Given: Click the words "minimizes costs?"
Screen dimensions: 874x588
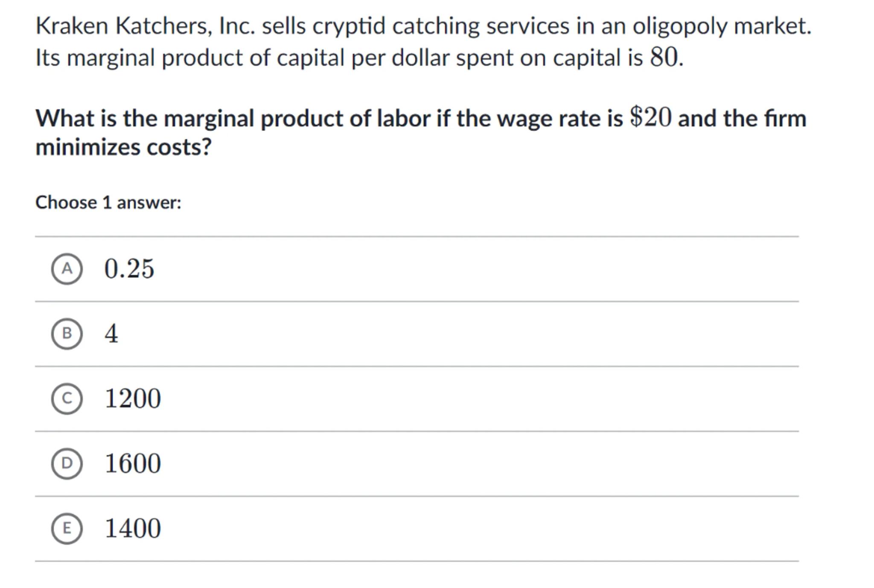Looking at the screenshot, I should [123, 147].
